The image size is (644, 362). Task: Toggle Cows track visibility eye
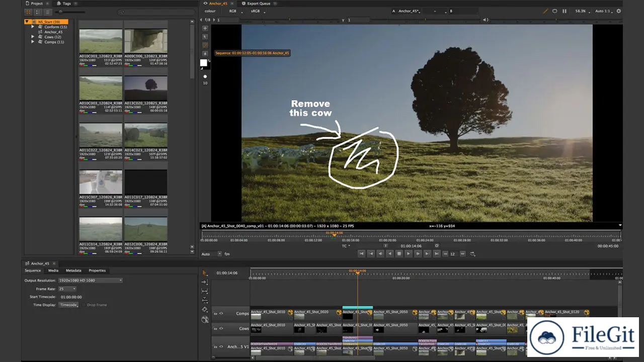coord(221,328)
